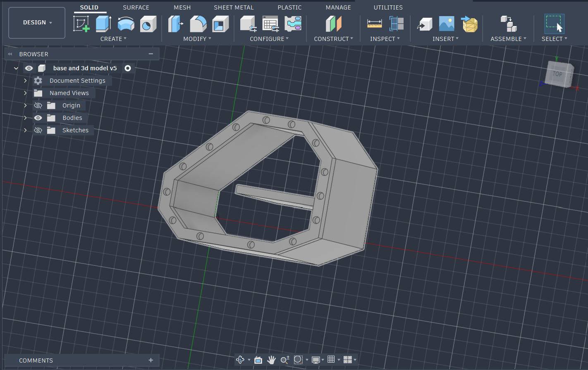The height and width of the screenshot is (370, 588).
Task: Open the INSERT dropdown menu
Action: [446, 39]
